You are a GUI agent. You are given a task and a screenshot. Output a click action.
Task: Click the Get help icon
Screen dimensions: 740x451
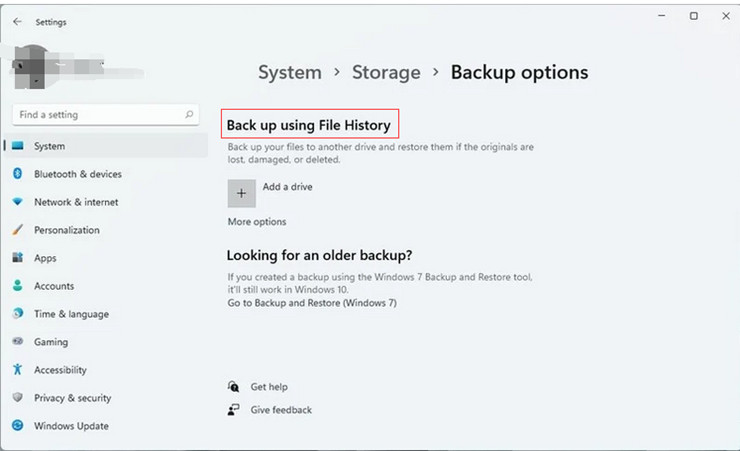coord(234,387)
